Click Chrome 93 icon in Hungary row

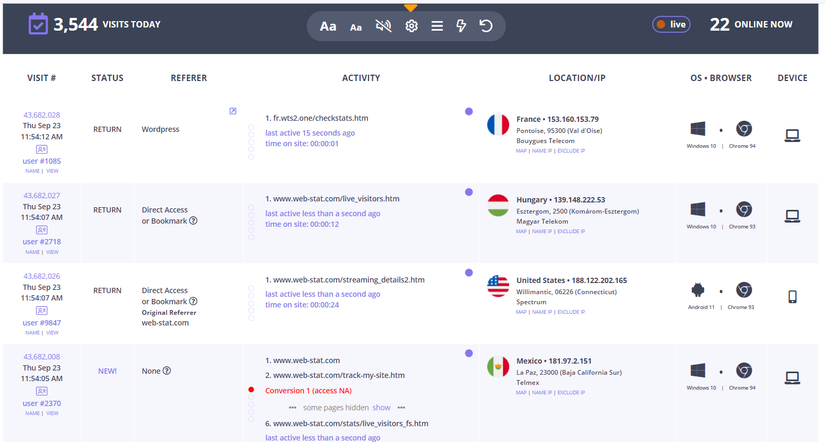pos(743,209)
